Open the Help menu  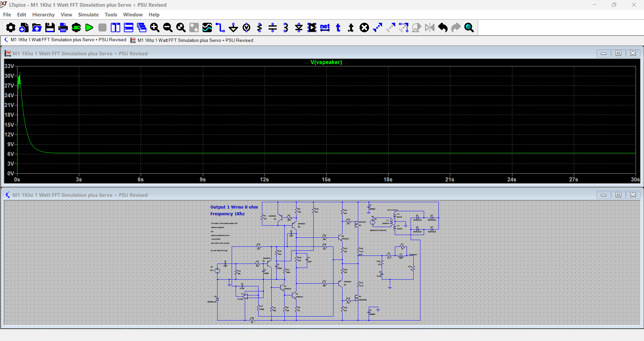coord(154,15)
